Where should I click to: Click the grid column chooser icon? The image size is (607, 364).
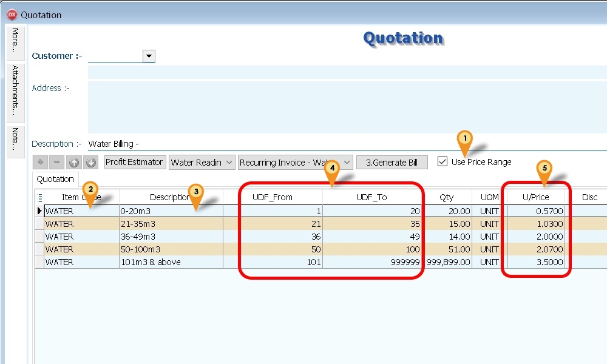tap(39, 197)
